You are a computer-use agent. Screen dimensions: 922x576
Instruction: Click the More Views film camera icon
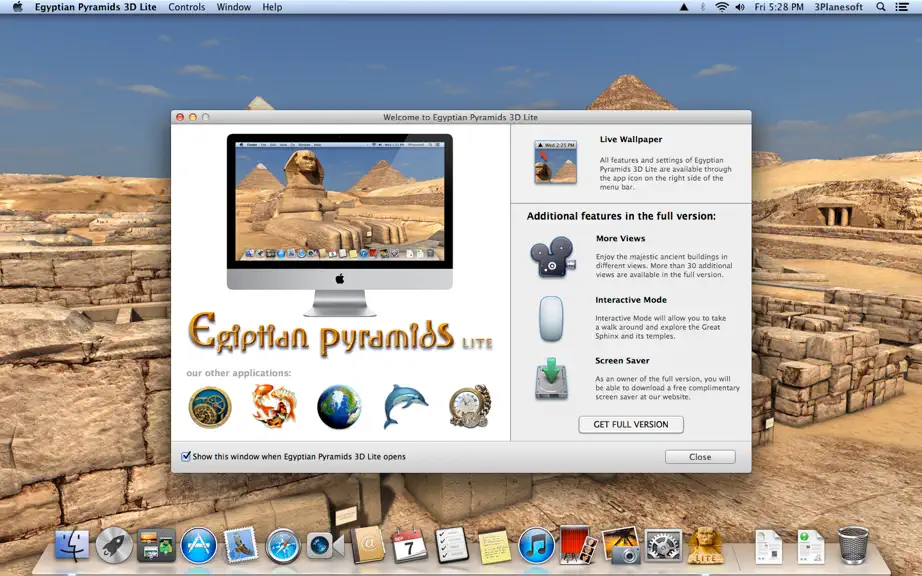(x=553, y=256)
